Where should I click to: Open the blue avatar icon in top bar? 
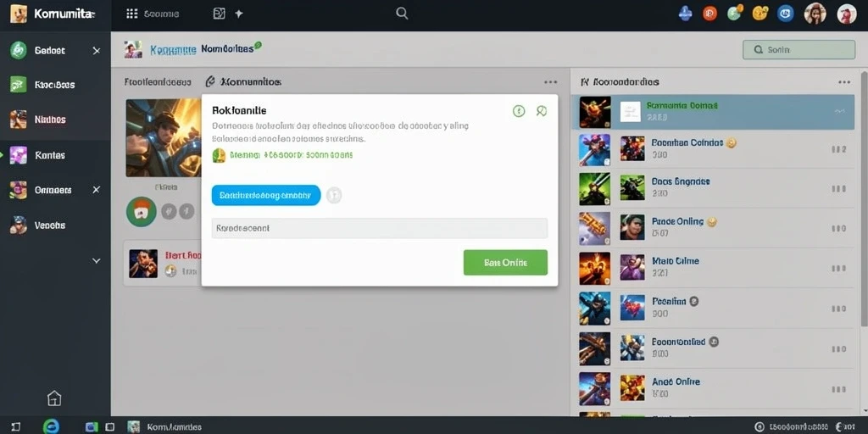click(685, 14)
